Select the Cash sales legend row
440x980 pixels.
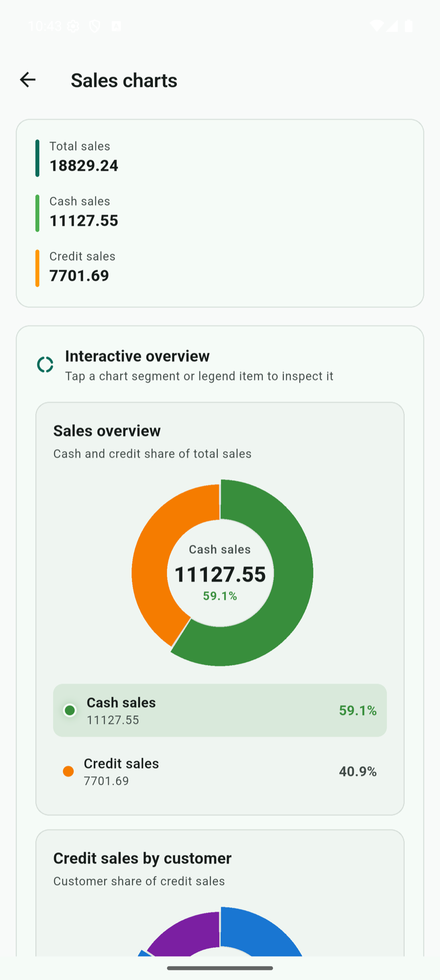(220, 710)
